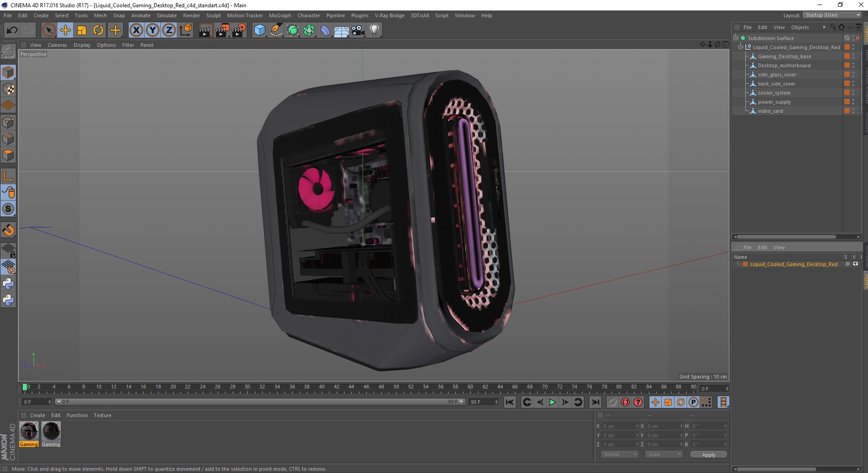The image size is (868, 473).
Task: Open the spline pen tool
Action: pyautogui.click(x=276, y=30)
